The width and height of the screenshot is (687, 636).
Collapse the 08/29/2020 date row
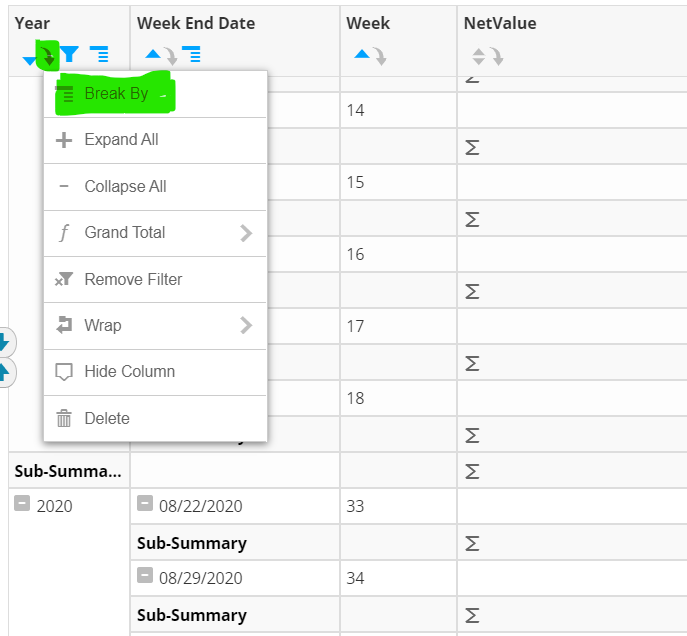pyautogui.click(x=145, y=575)
